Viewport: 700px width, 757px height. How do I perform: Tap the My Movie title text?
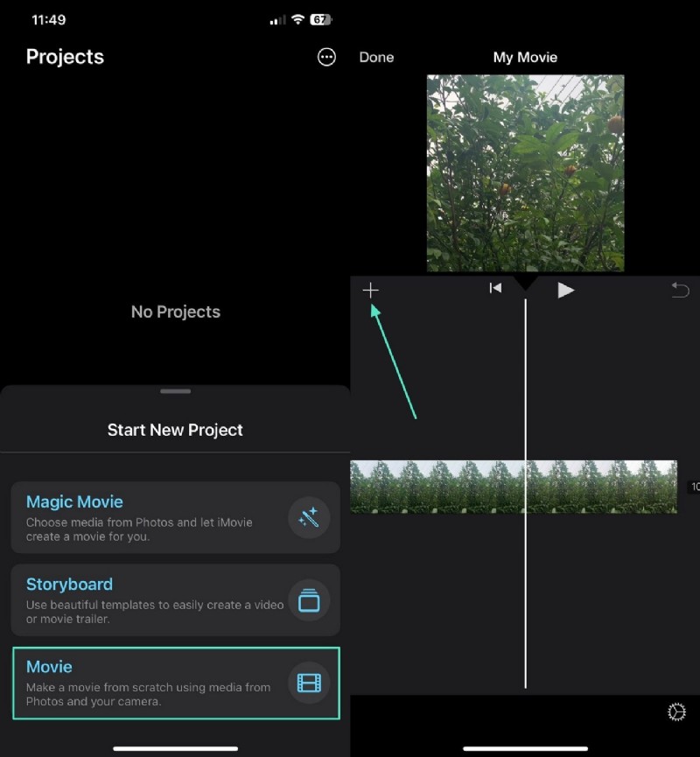525,57
